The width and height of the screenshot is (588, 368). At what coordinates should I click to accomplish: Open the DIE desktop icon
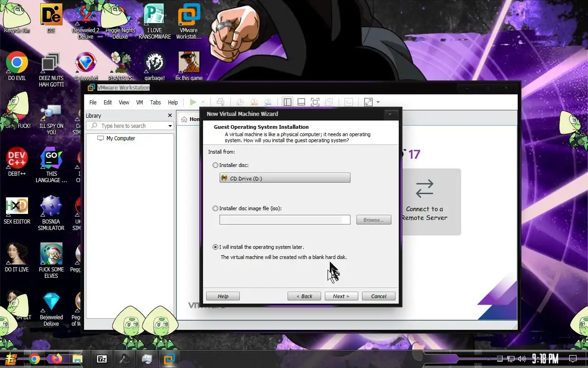(x=51, y=18)
